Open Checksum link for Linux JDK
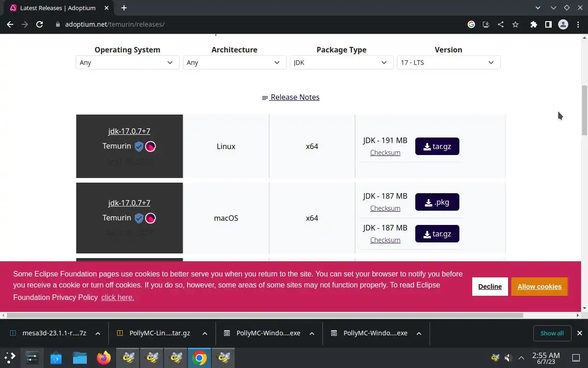The width and height of the screenshot is (588, 368). click(385, 153)
